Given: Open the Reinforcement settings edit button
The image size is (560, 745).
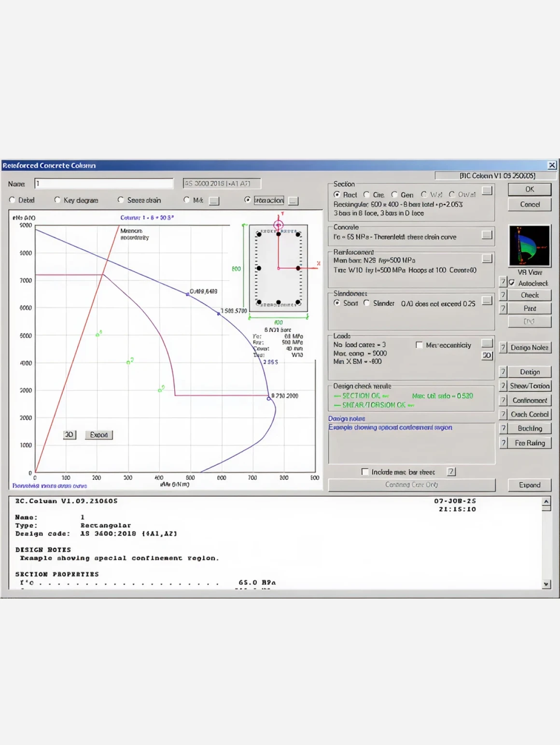Looking at the screenshot, I should tap(487, 258).
